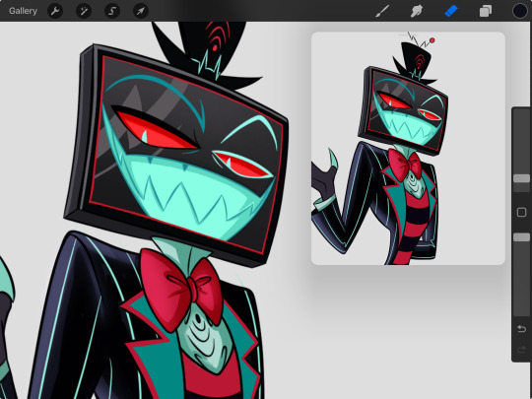Screen dimensions: 532x399
Task: Open the Layers panel
Action: coord(486,11)
